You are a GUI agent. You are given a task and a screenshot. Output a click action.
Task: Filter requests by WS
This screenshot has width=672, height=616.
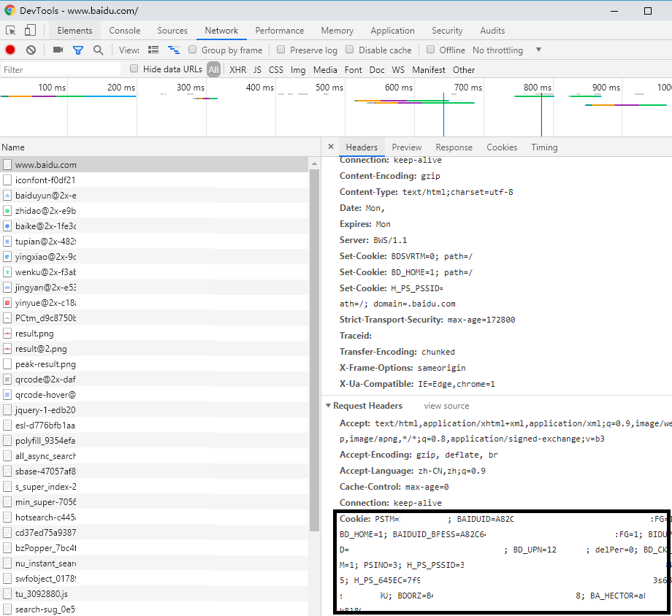pos(398,69)
